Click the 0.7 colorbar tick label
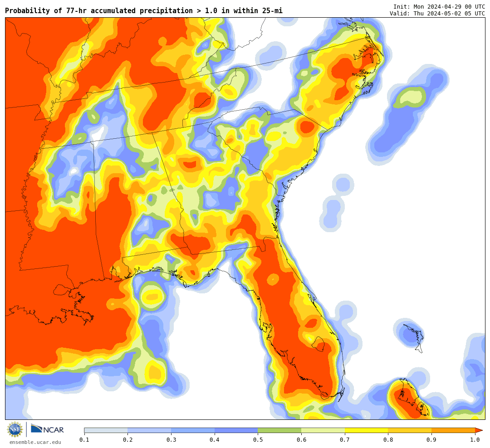The image size is (490, 448). (x=345, y=440)
